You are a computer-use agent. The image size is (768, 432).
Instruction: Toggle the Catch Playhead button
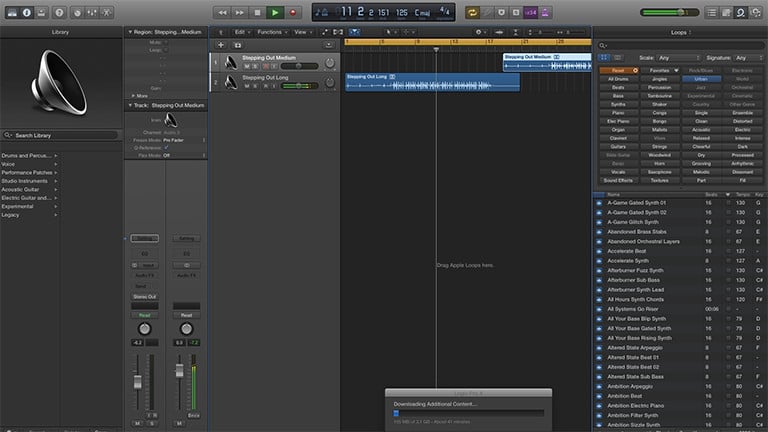355,32
